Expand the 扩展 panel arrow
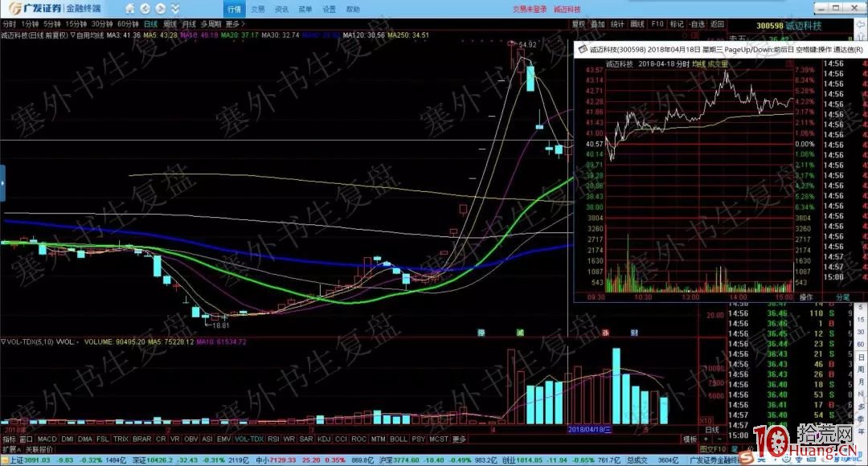Viewport: 868px width, 466px height. click(x=11, y=449)
